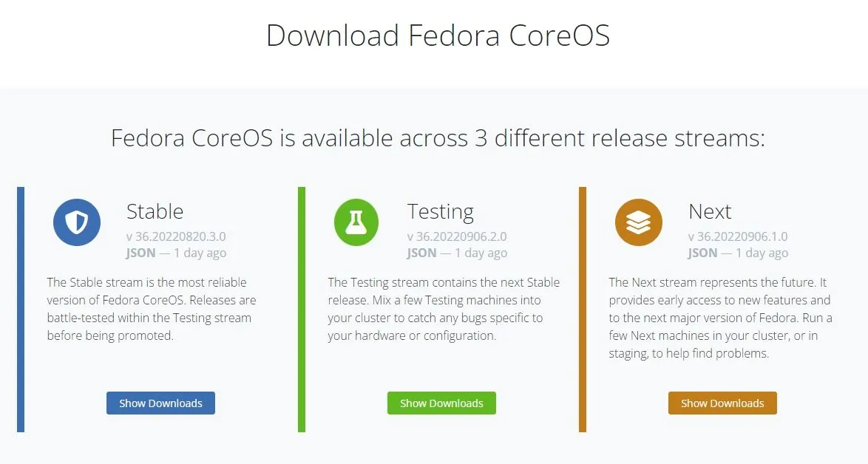Click the JSON link in the Next card
The width and height of the screenshot is (868, 464).
[701, 253]
